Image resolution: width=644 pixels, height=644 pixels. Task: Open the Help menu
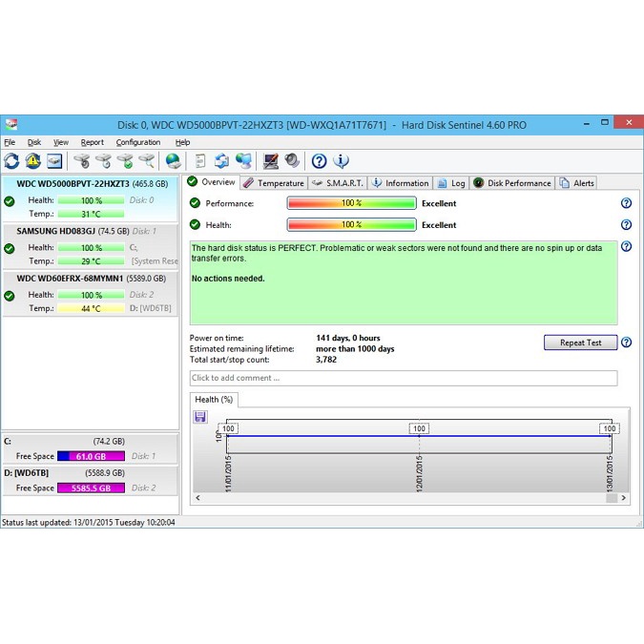coord(182,142)
